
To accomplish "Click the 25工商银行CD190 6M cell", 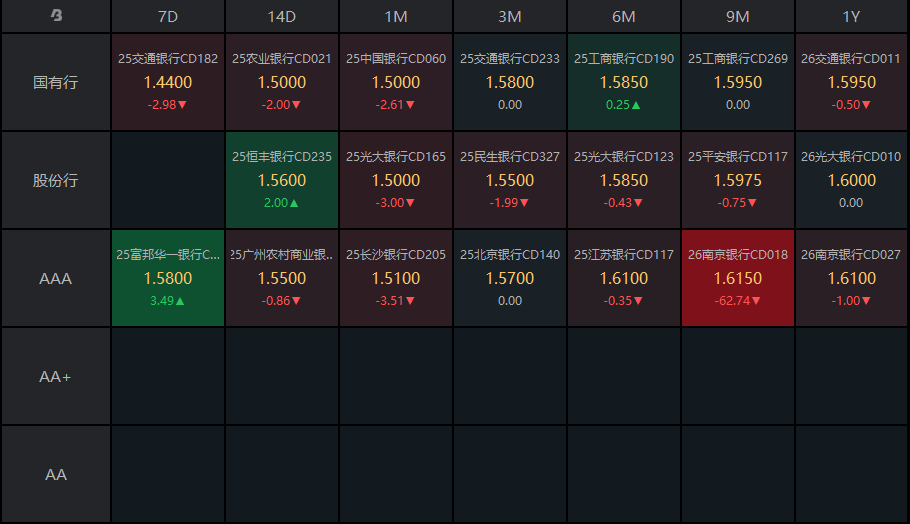I will pyautogui.click(x=624, y=82).
